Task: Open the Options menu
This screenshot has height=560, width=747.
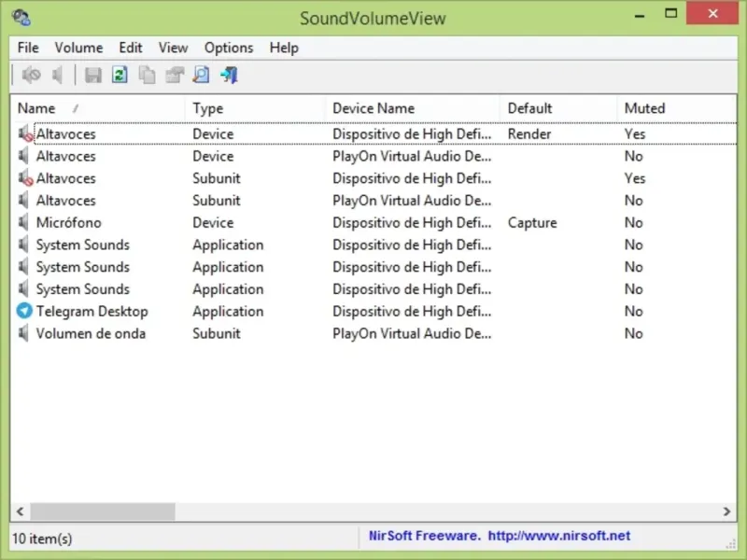Action: tap(229, 48)
